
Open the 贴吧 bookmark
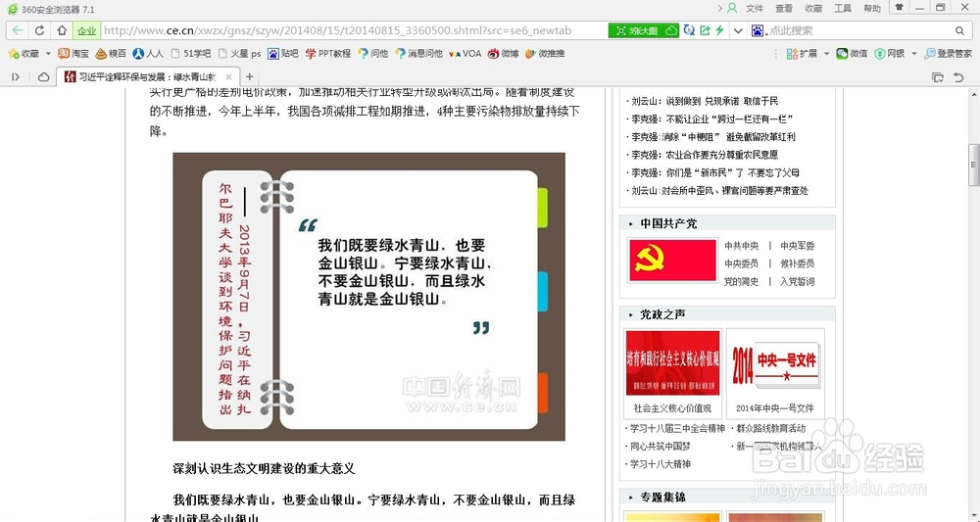(282, 54)
